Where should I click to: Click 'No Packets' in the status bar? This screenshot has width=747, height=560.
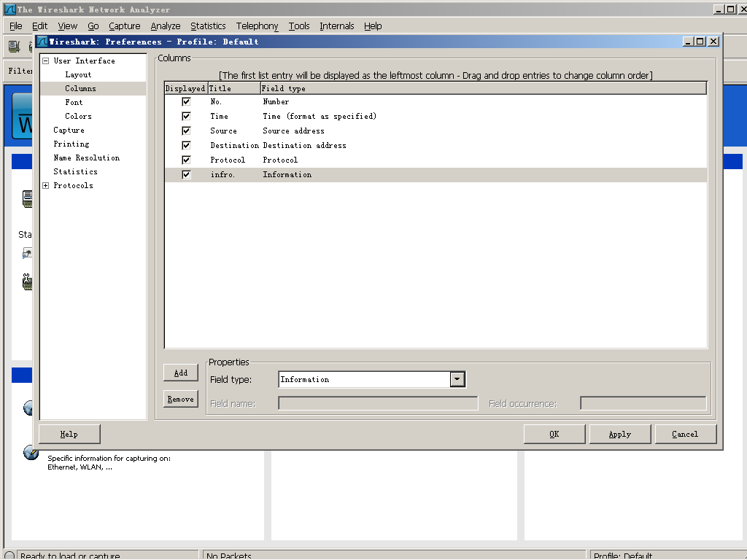point(228,555)
